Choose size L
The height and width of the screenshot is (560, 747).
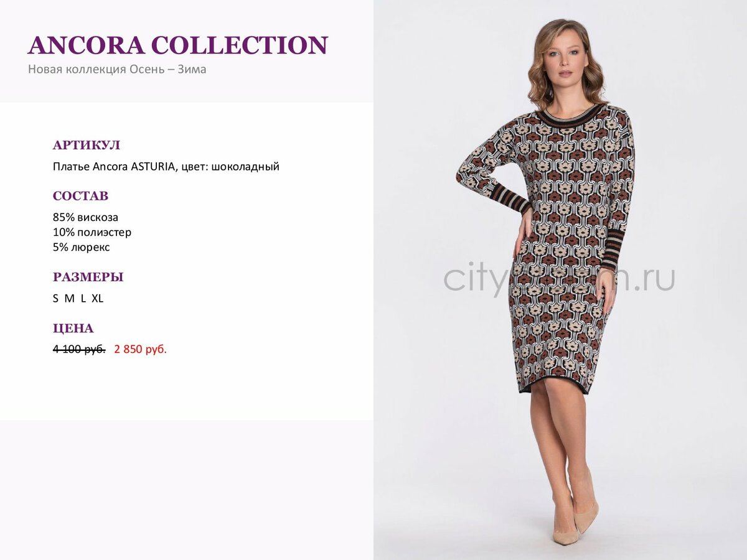tap(83, 298)
